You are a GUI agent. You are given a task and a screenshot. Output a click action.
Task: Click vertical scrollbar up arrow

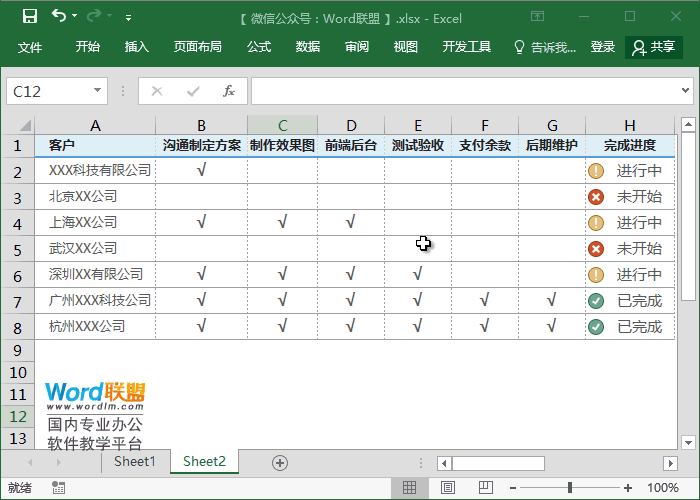(688, 124)
